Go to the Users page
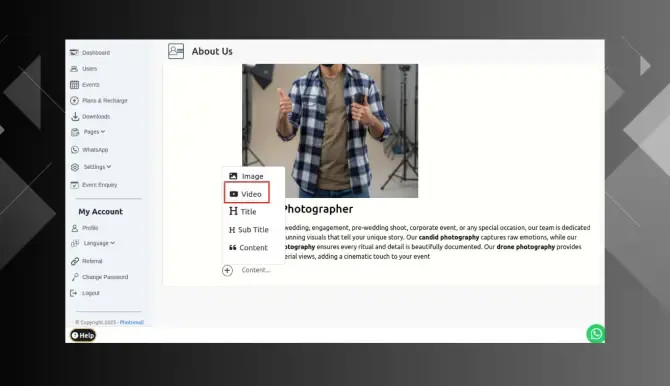Viewport: 670px width, 386px height. (90, 68)
